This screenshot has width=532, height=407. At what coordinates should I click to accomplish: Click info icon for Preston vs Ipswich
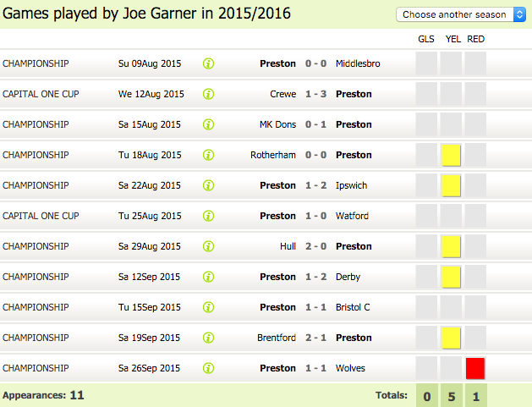208,185
